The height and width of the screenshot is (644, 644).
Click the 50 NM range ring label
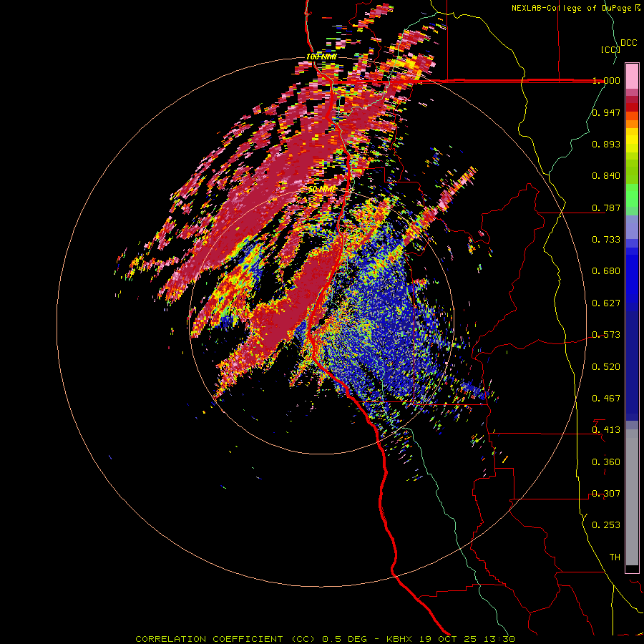point(321,190)
